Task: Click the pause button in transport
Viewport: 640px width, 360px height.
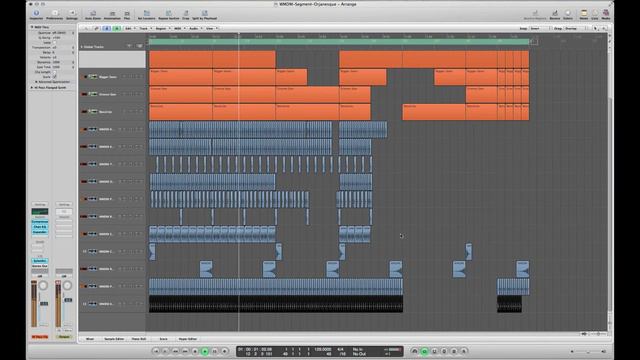Action: 215,351
